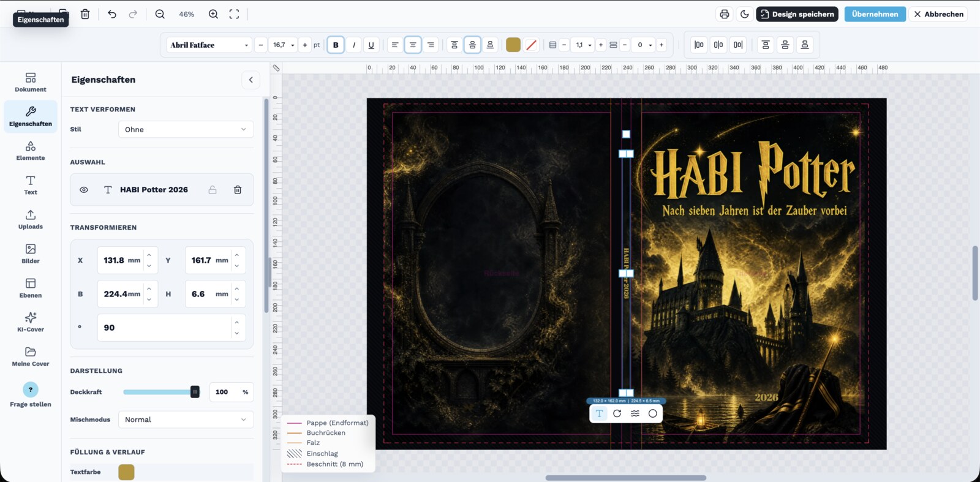Click the rotate icon in floating toolbar
This screenshot has height=482, width=980.
pos(617,413)
